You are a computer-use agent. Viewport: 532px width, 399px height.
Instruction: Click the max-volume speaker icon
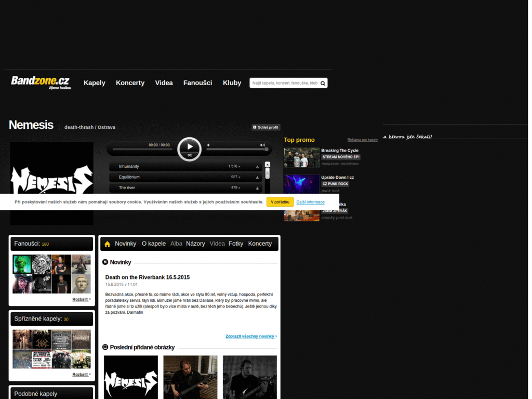pos(262,145)
